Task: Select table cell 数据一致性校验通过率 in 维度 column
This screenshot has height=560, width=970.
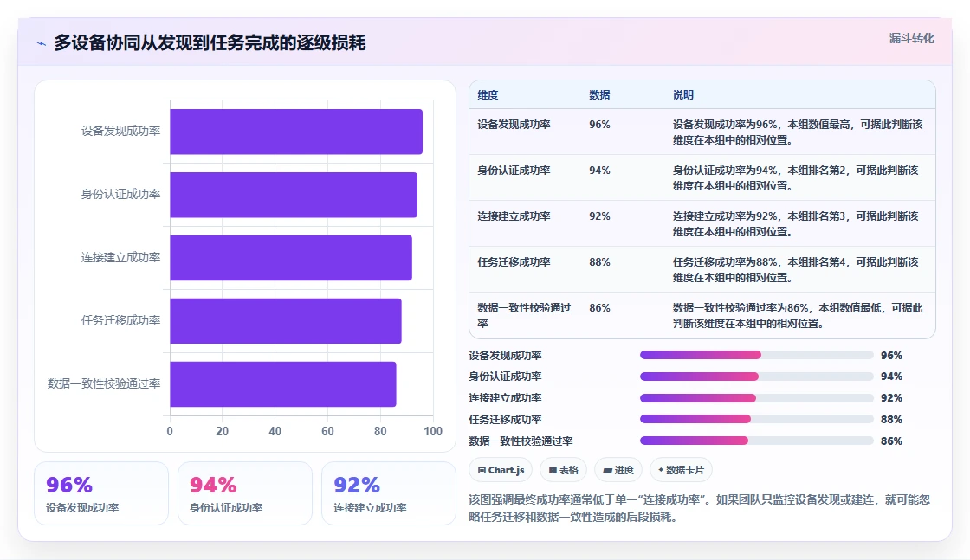Action: click(524, 315)
